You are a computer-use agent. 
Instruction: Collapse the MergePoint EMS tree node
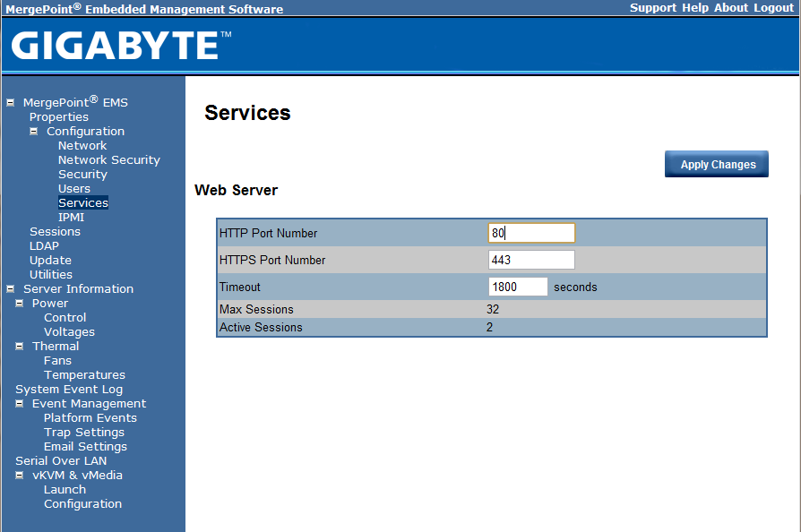tap(11, 103)
